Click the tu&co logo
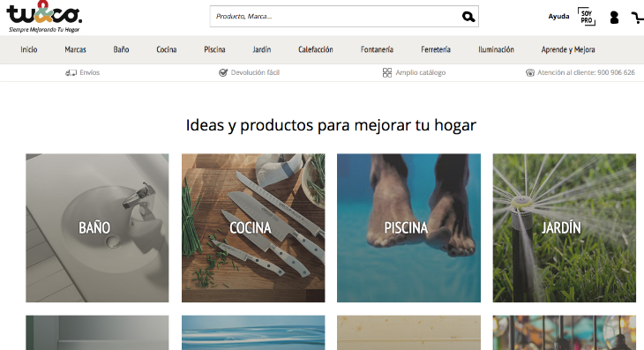 pyautogui.click(x=44, y=12)
